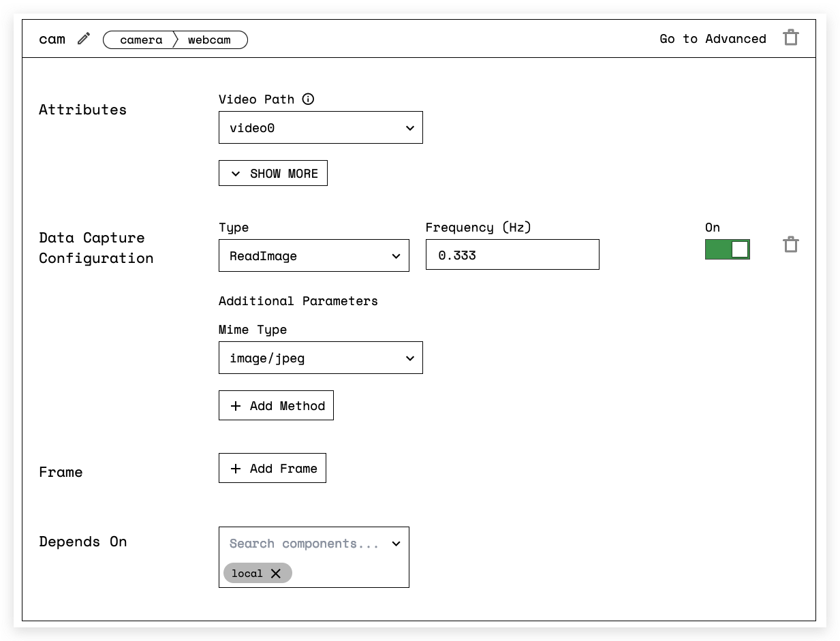Turn off the data capture On toggle
The height and width of the screenshot is (641, 840).
727,249
